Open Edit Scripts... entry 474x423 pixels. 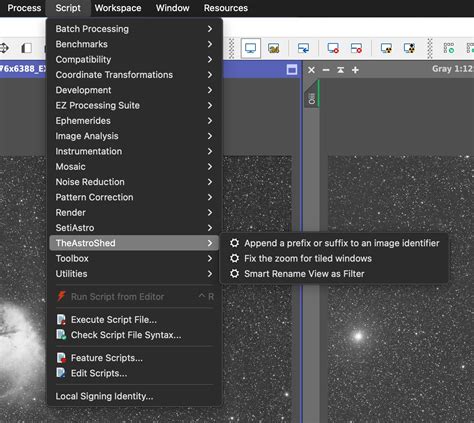point(134,373)
